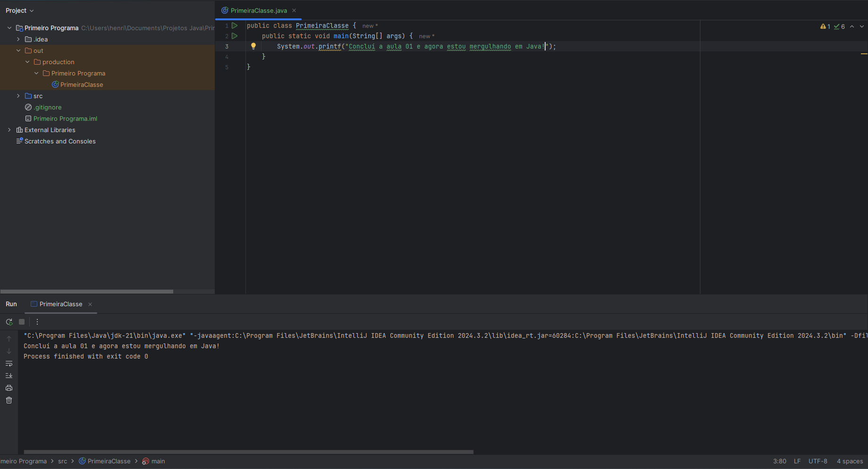
Task: Click the run gutter arrow beside class declaration
Action: pyautogui.click(x=235, y=25)
